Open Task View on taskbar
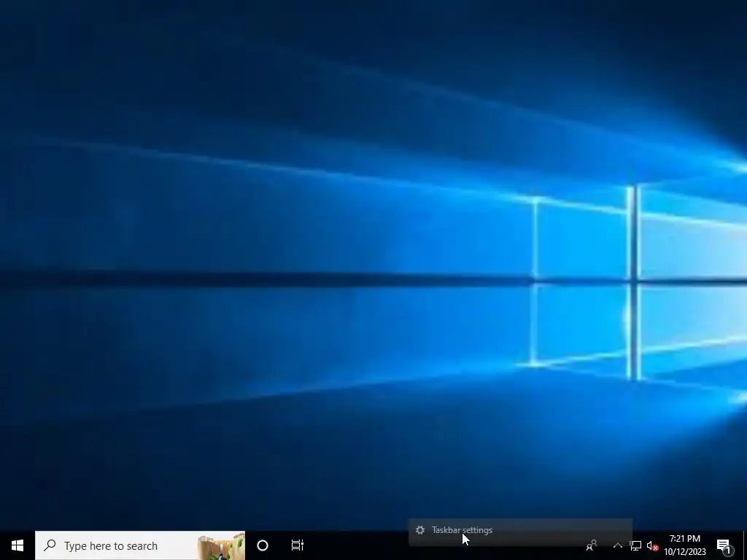 [x=298, y=545]
